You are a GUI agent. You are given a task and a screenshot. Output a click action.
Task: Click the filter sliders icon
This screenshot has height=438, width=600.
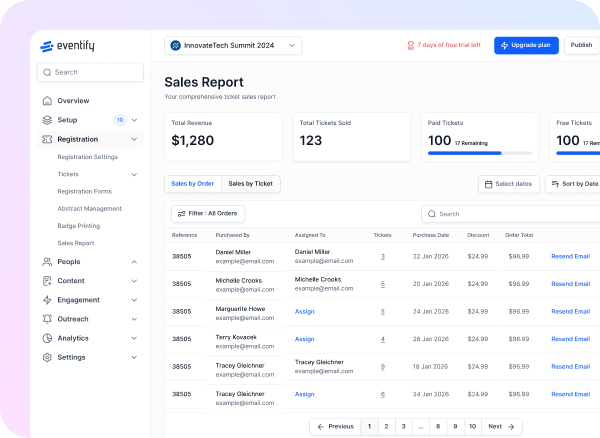point(181,214)
